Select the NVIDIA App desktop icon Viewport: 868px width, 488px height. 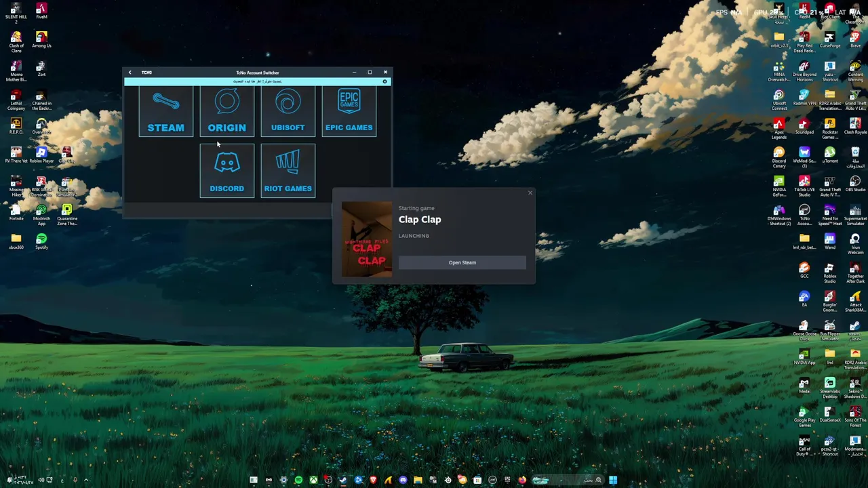[804, 357]
